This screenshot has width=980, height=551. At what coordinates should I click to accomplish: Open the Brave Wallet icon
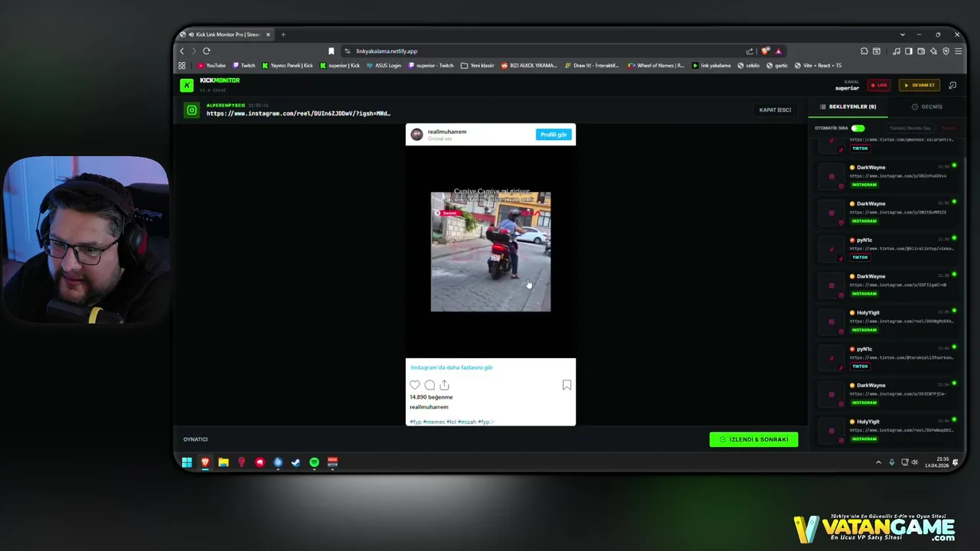pyautogui.click(x=921, y=51)
